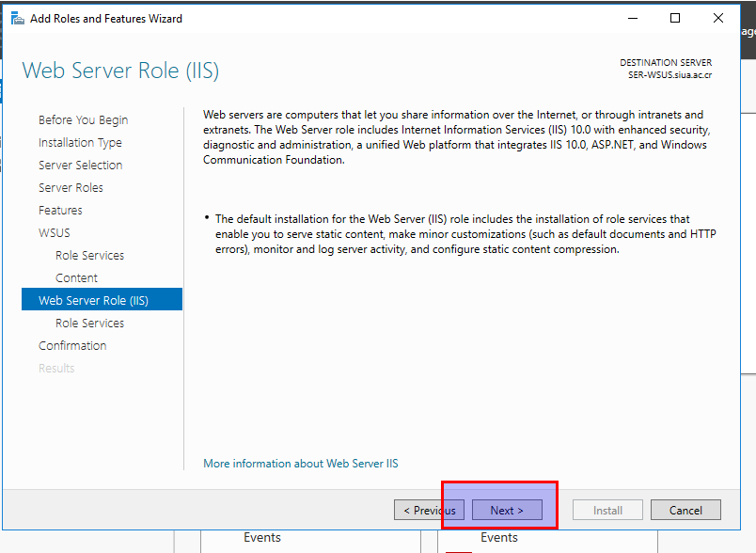Click the large Web Server Role (IIS) page heading
This screenshot has width=756, height=553.
[x=120, y=71]
